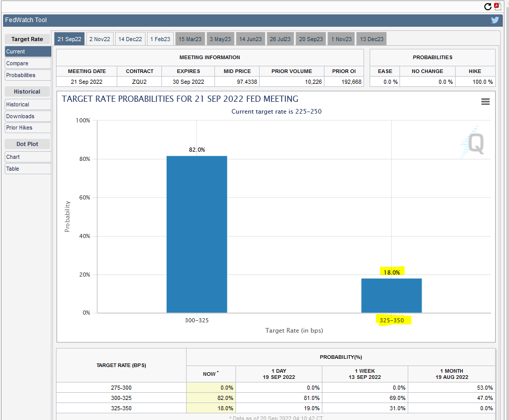Click the Twitter bird share icon

(495, 20)
